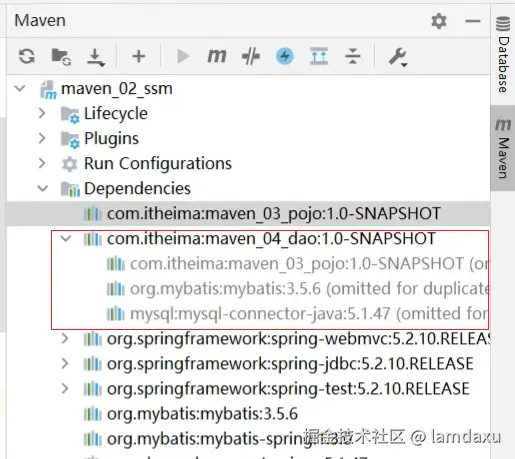Execute Maven goal 'm' icon
515x459 pixels.
point(217,56)
